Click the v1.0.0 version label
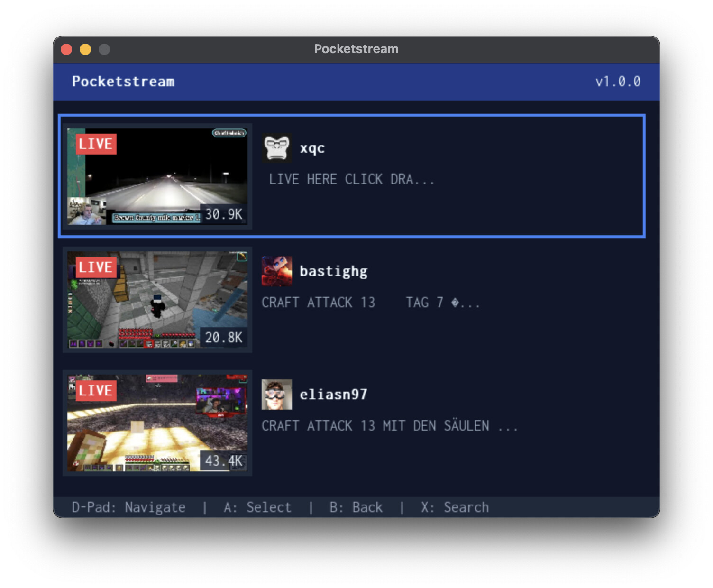The height and width of the screenshot is (588, 713). pyautogui.click(x=618, y=82)
